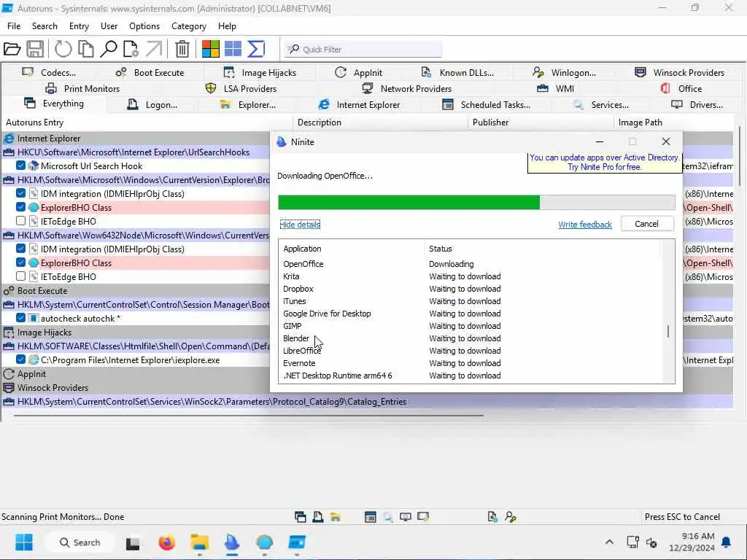Click the Known DLLs icon in status bar
Viewport: 747px width, 560px height.
coord(492,517)
